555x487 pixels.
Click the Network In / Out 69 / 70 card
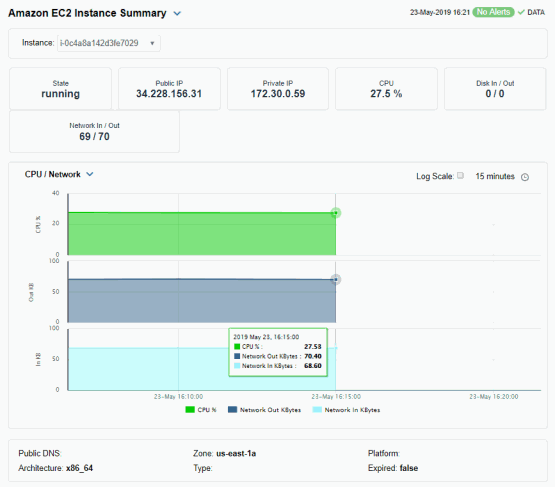94,132
